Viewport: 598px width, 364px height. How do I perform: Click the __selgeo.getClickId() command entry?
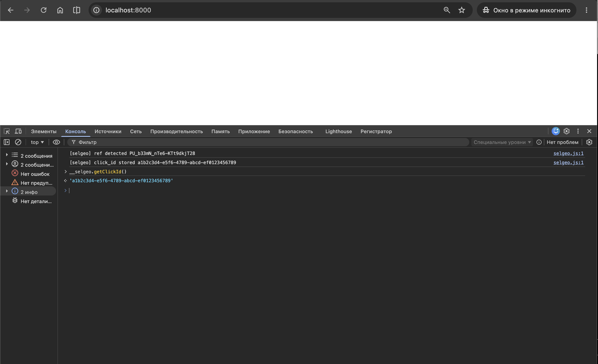[x=98, y=172]
